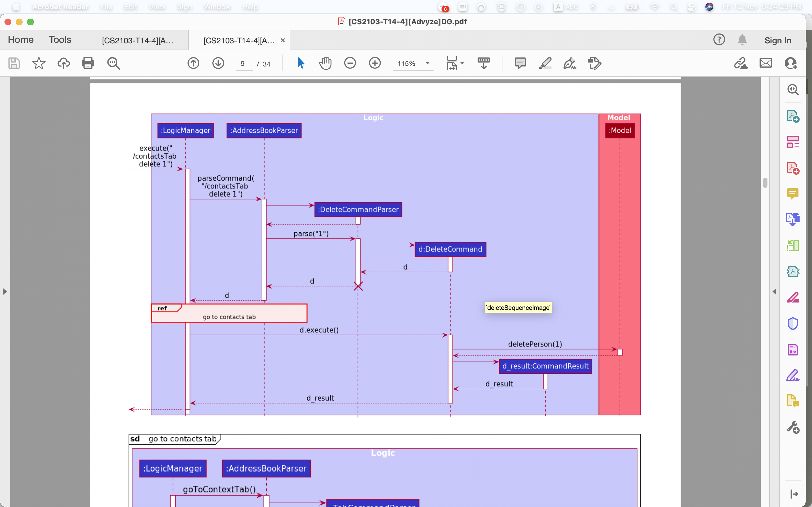
Task: Click the zoom in plus button
Action: pyautogui.click(x=375, y=63)
